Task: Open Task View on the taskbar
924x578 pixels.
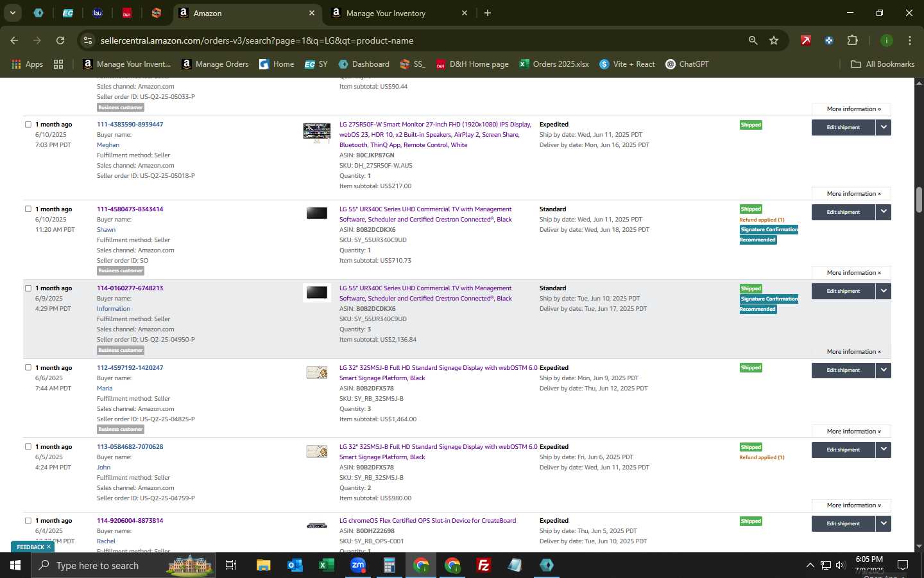Action: (x=231, y=565)
